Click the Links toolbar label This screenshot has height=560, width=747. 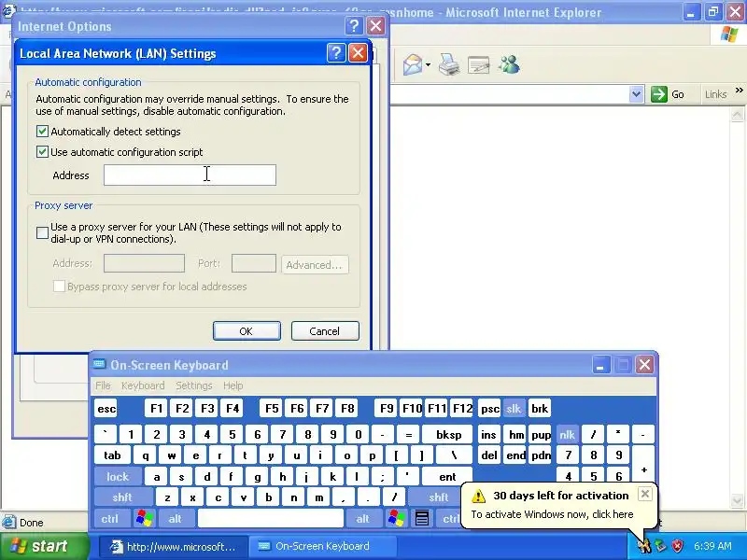(715, 94)
